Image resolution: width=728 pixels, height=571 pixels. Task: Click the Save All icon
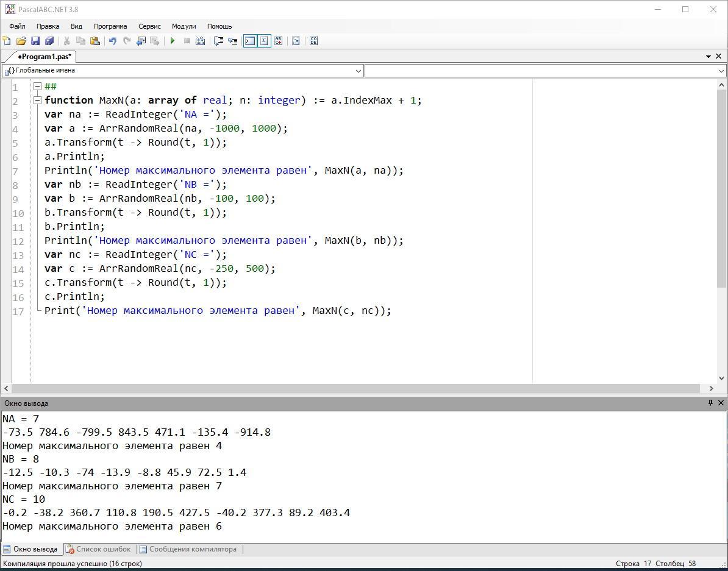coord(49,41)
